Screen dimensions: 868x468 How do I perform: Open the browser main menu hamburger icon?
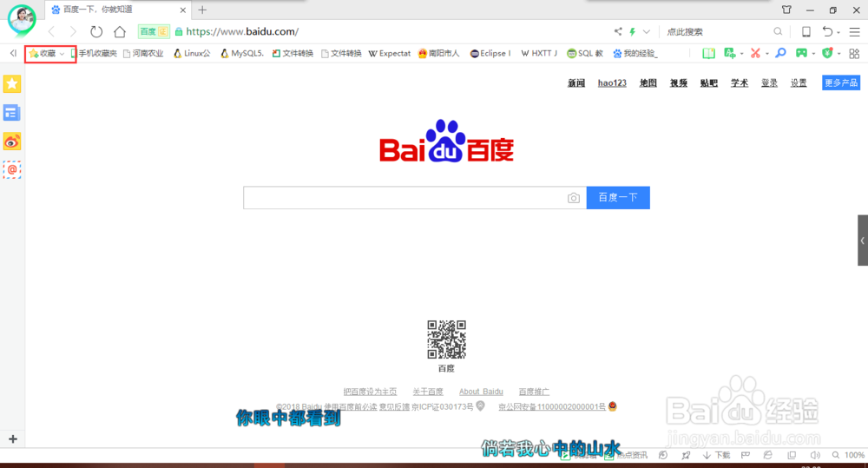click(x=855, y=31)
